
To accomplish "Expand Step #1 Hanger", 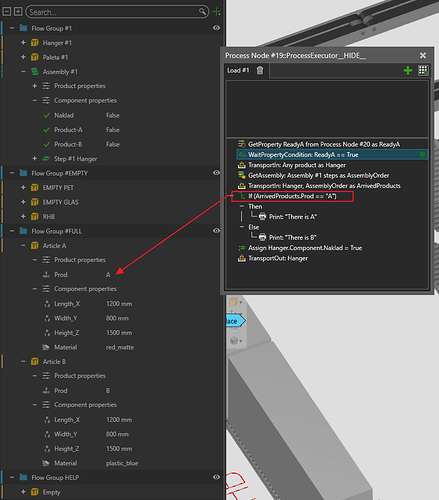I will (34, 158).
